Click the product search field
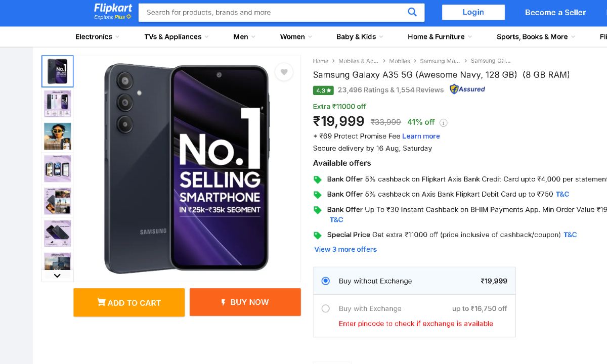 [x=273, y=12]
